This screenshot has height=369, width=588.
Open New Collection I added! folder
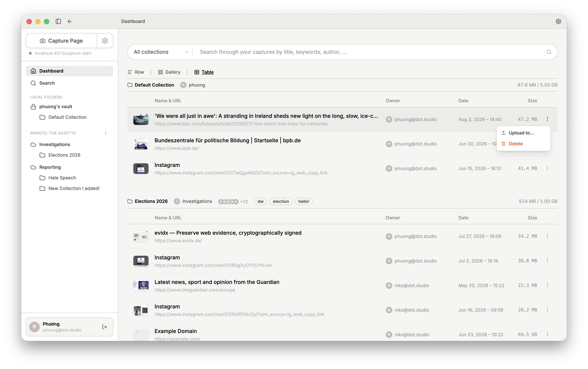(69, 188)
